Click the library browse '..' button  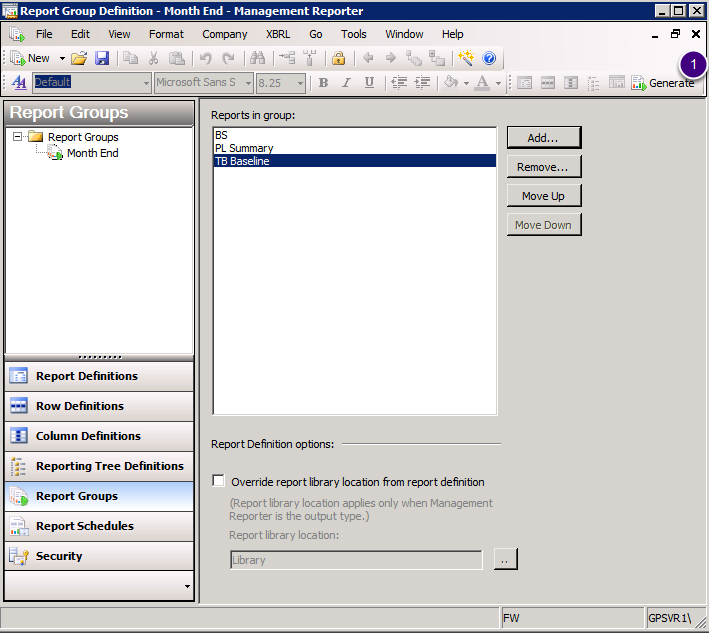pyautogui.click(x=506, y=559)
